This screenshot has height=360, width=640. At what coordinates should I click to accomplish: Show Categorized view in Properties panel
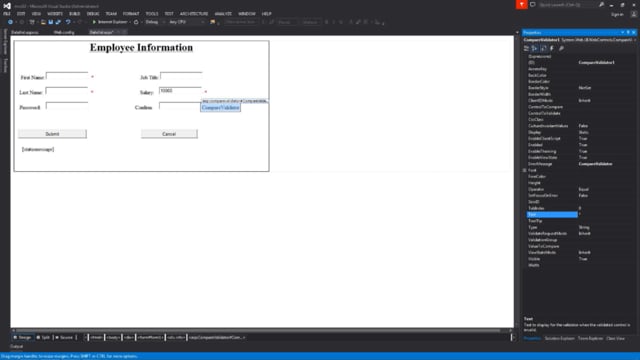[x=527, y=48]
